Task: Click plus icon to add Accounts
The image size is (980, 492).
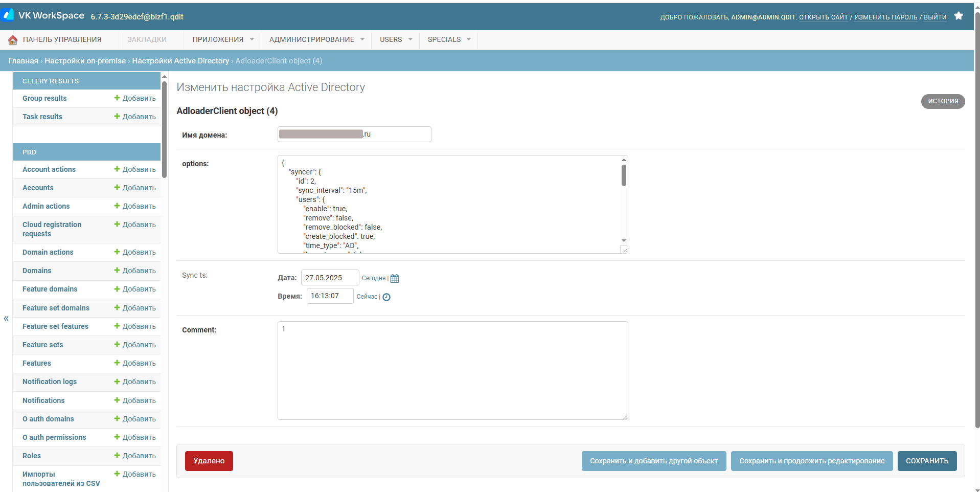Action: click(x=117, y=188)
